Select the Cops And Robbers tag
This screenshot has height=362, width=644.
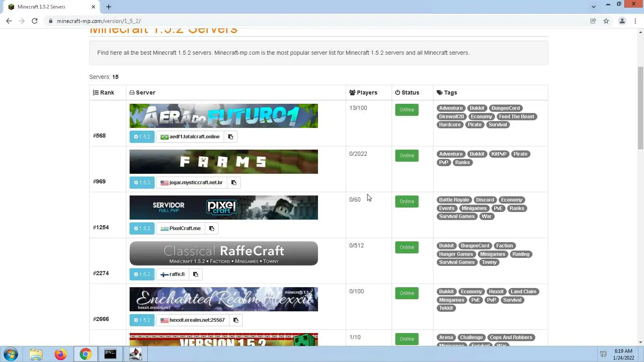pyautogui.click(x=511, y=337)
